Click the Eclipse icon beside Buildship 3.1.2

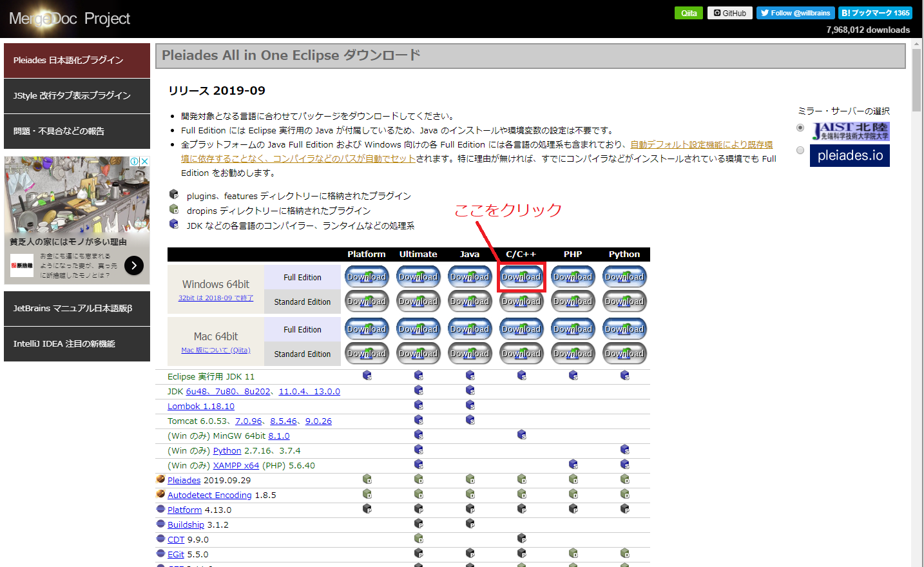(160, 524)
